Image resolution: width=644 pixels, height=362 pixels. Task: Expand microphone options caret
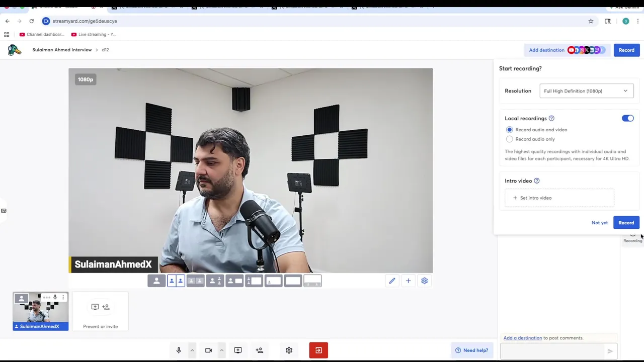click(x=192, y=350)
